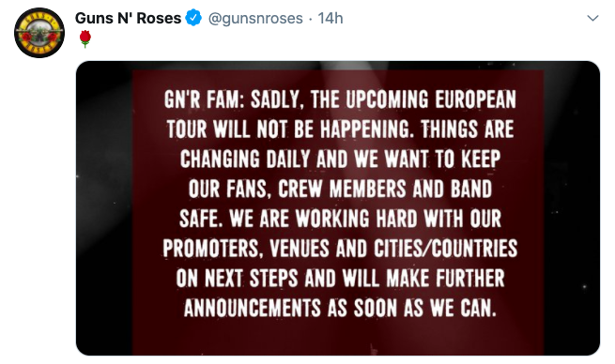Click the blue verified badge
Image resolution: width=615 pixels, height=364 pixels.
click(193, 18)
